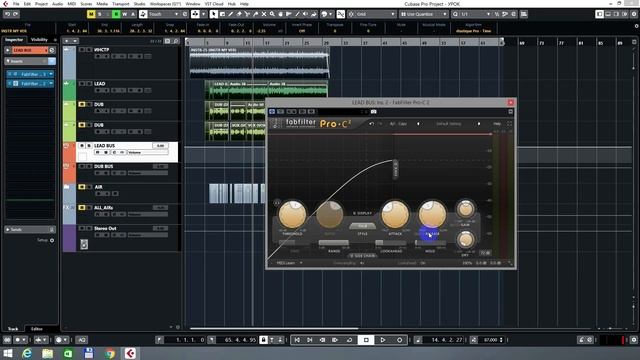This screenshot has height=360, width=640.
Task: Toggle the Pro-C 2 Display button
Action: coord(362,213)
